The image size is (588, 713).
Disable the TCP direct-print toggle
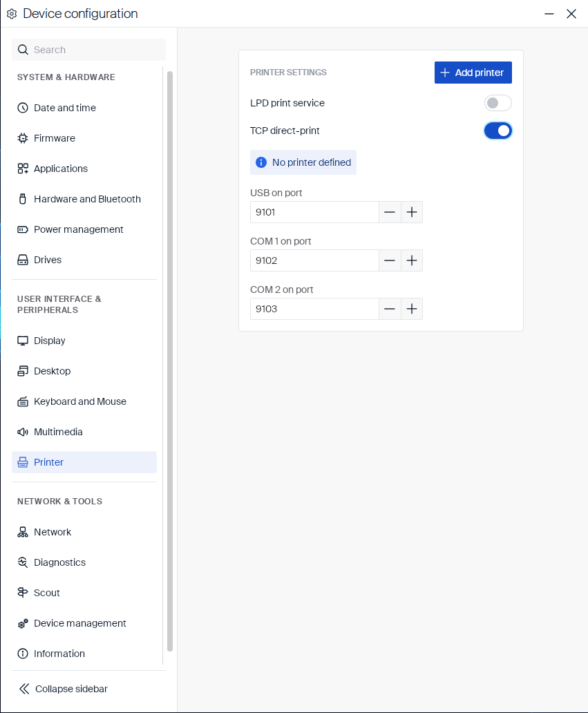pyautogui.click(x=498, y=131)
